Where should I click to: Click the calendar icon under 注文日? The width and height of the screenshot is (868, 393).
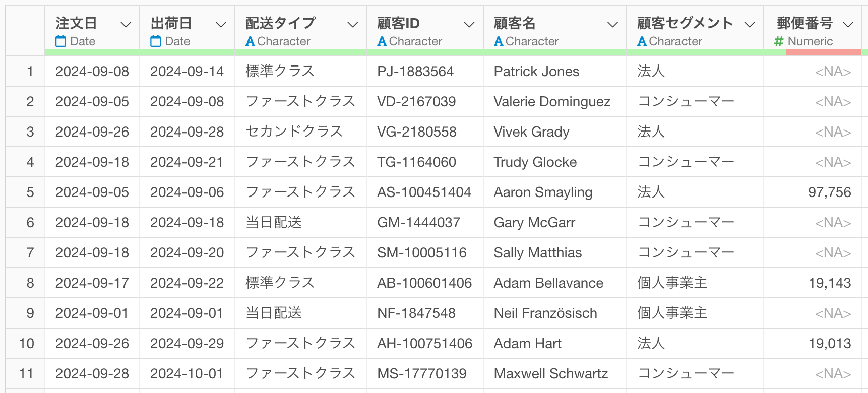click(60, 41)
